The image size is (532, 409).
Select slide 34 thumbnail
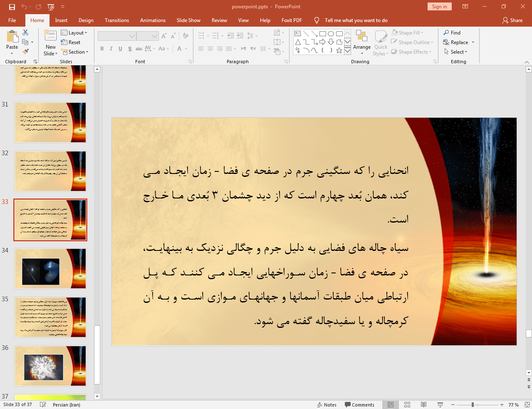[50, 269]
